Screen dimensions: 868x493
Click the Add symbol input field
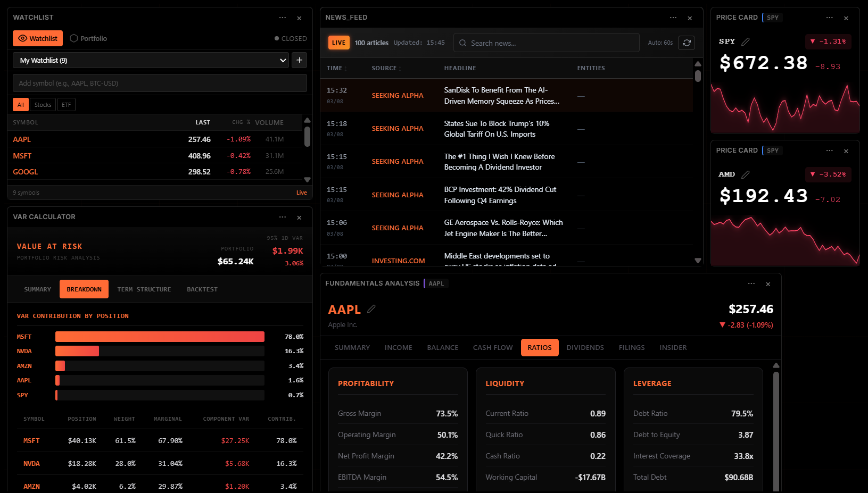click(159, 83)
